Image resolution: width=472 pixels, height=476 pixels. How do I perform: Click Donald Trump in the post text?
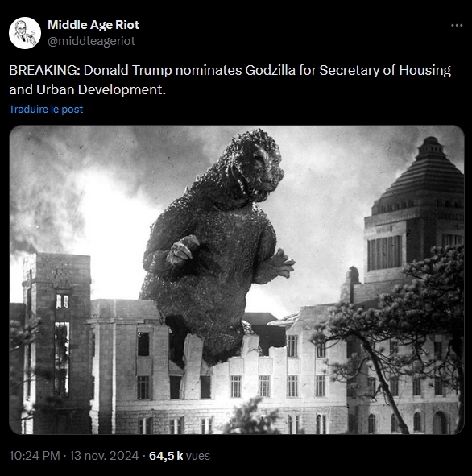127,70
